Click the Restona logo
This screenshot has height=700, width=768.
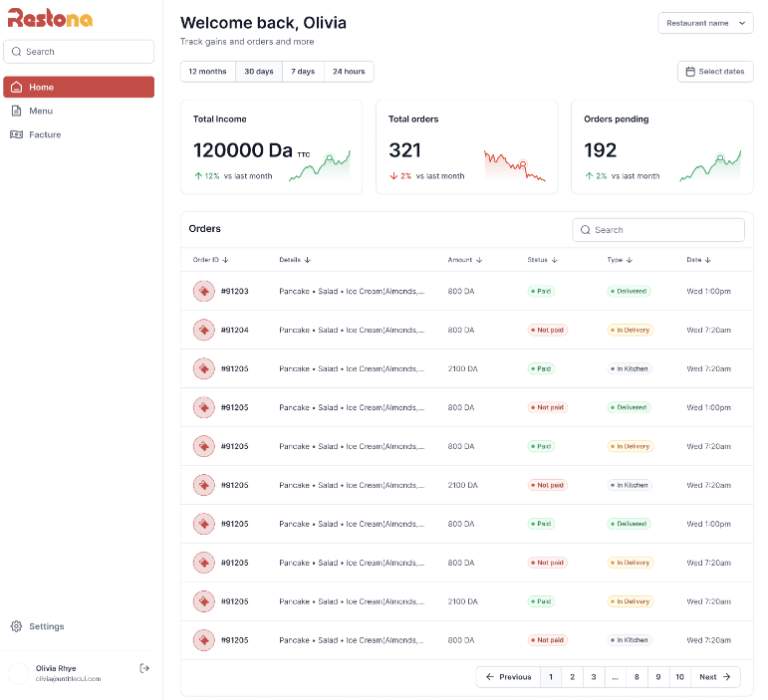[x=50, y=19]
